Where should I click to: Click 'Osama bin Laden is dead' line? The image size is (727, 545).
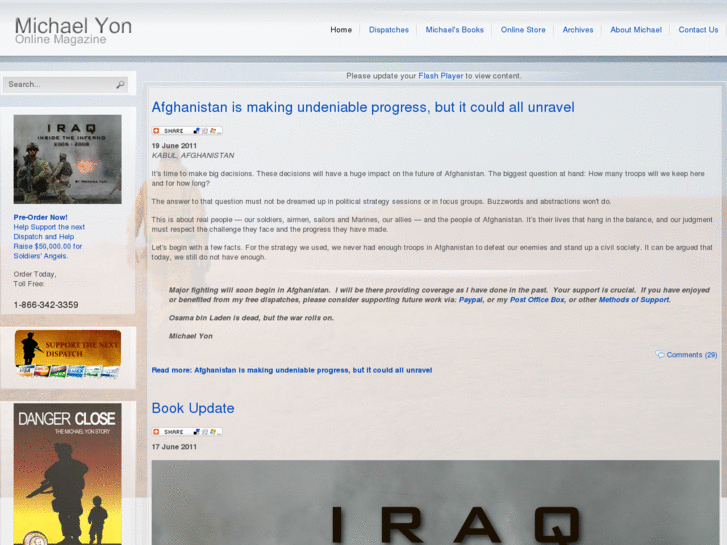[251, 318]
